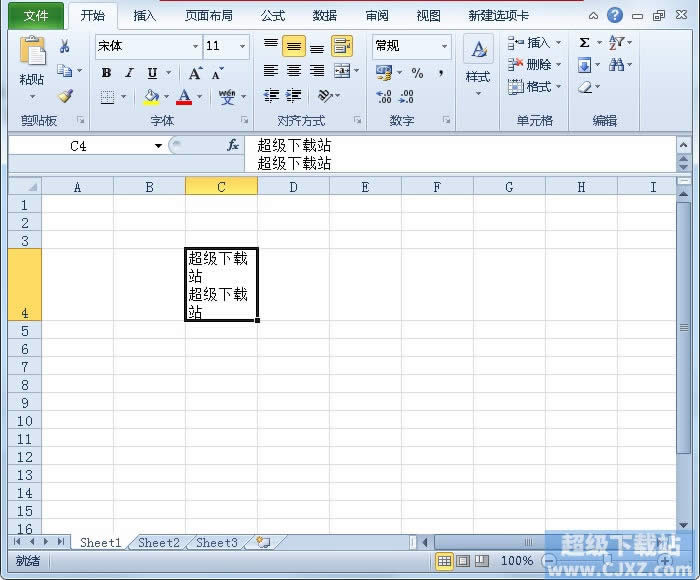The height and width of the screenshot is (580, 700).
Task: Apply the fill color bucket
Action: coord(151,96)
